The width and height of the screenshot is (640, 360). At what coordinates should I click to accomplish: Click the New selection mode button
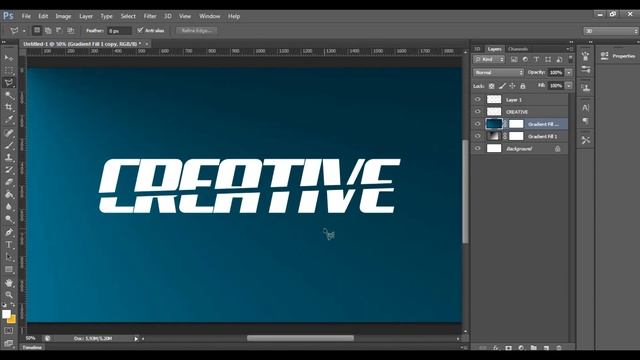37,30
